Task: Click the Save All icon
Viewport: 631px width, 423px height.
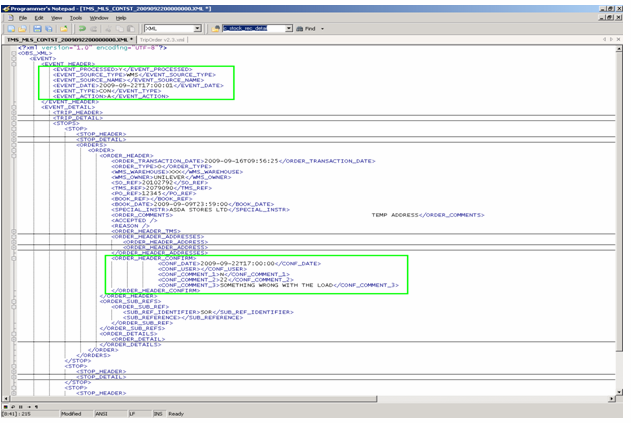Action: click(49, 29)
